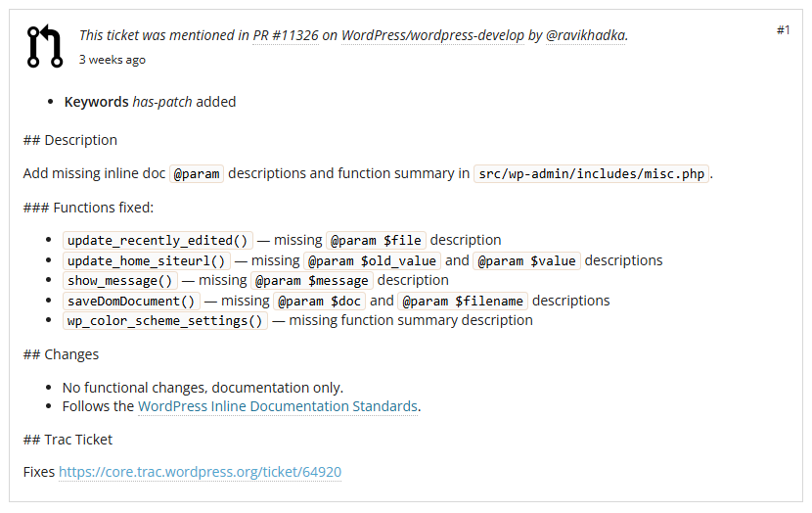This screenshot has width=812, height=513.
Task: Click the @param $file code tag
Action: (376, 241)
